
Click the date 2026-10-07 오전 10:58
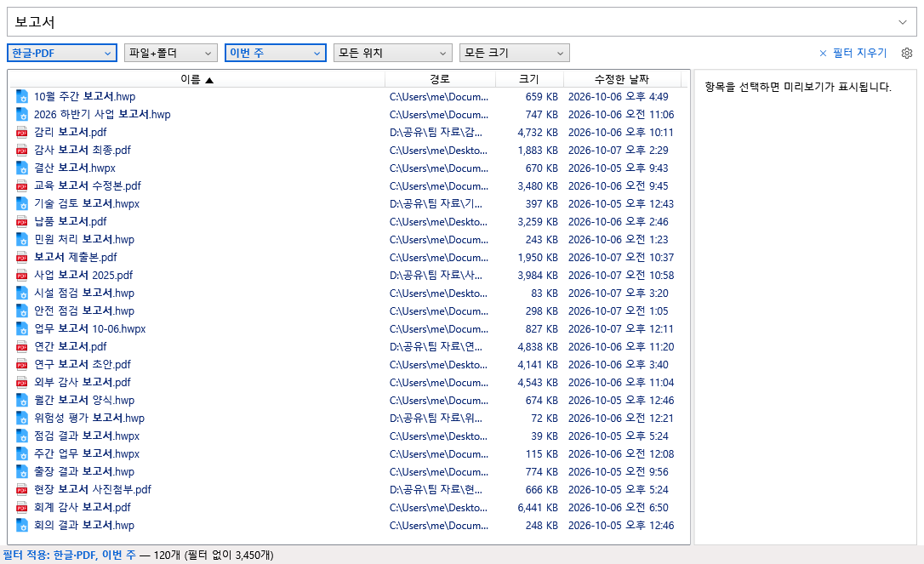pos(621,276)
